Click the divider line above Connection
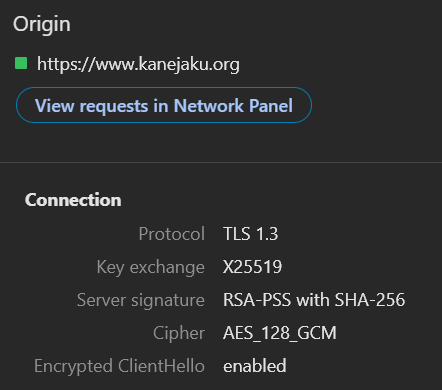This screenshot has height=390, width=442. [x=221, y=163]
